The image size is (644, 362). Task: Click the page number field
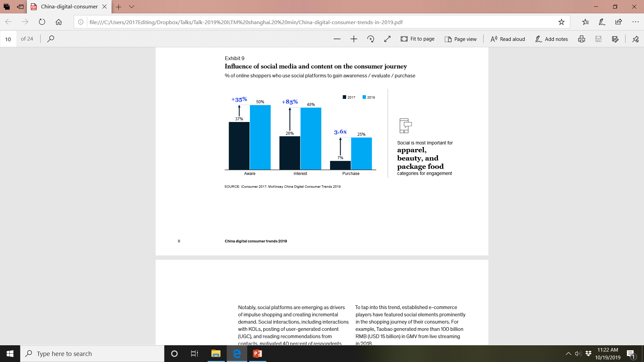[x=8, y=39]
